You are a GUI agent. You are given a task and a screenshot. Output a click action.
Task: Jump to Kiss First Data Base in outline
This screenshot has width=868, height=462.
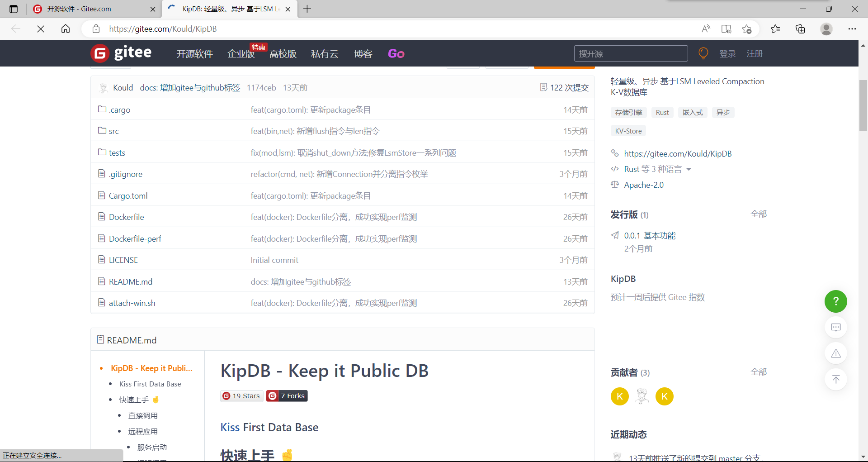click(x=150, y=384)
